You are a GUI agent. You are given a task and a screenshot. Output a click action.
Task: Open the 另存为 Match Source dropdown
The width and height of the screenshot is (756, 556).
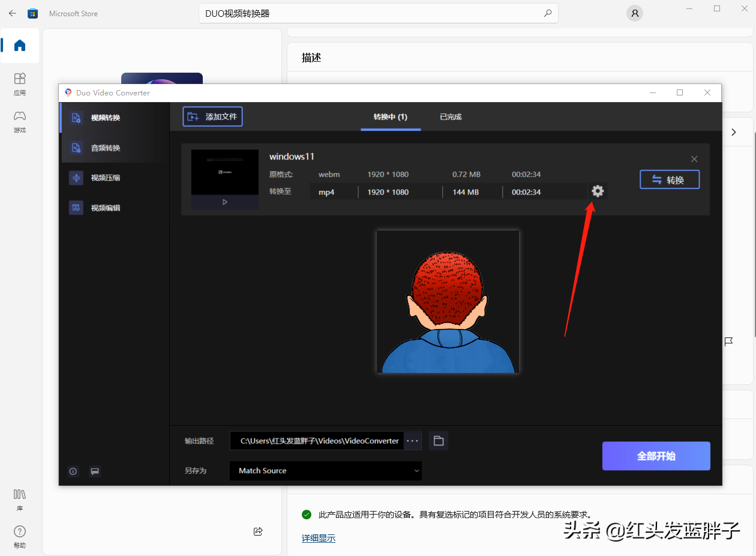326,471
